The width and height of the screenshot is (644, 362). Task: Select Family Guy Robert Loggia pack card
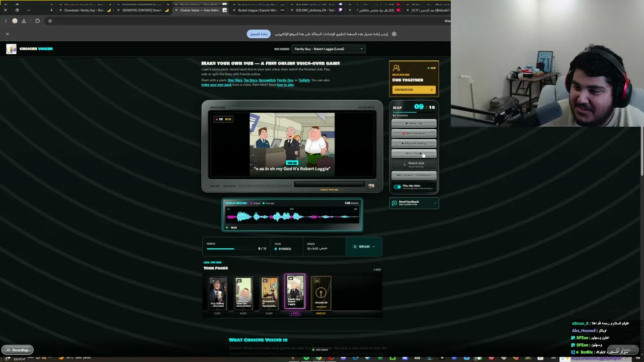pyautogui.click(x=295, y=292)
